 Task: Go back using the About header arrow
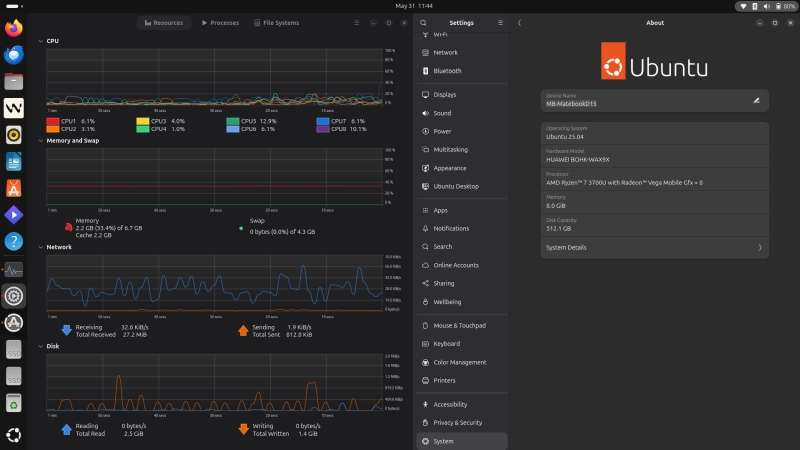pos(519,23)
